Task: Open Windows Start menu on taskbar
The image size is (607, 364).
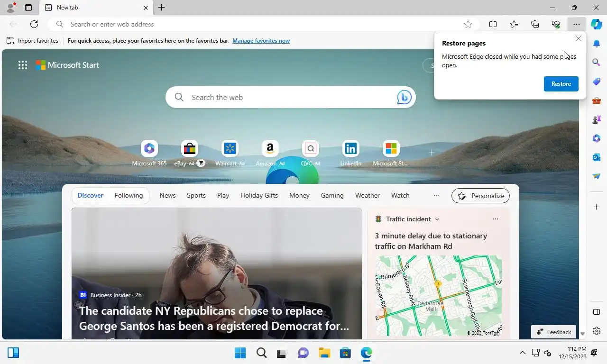Action: coord(240,353)
